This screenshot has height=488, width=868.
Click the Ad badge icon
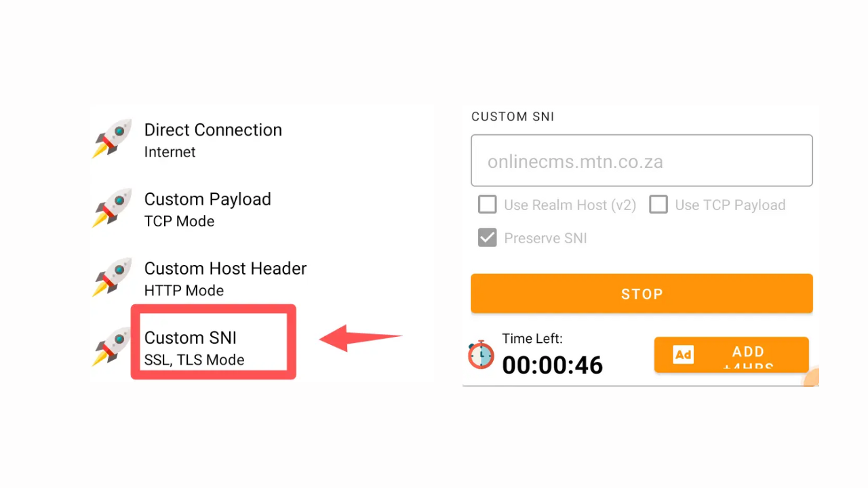pyautogui.click(x=683, y=354)
